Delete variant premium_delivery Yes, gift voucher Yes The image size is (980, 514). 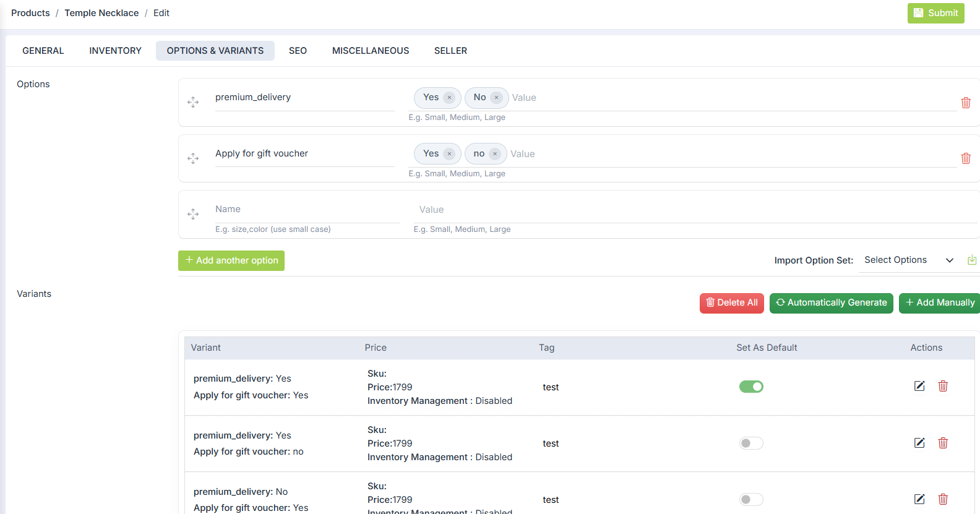[943, 386]
